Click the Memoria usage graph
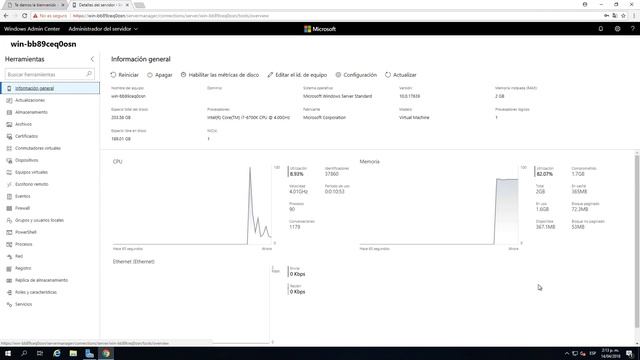This screenshot has width=640, height=360. click(439, 205)
